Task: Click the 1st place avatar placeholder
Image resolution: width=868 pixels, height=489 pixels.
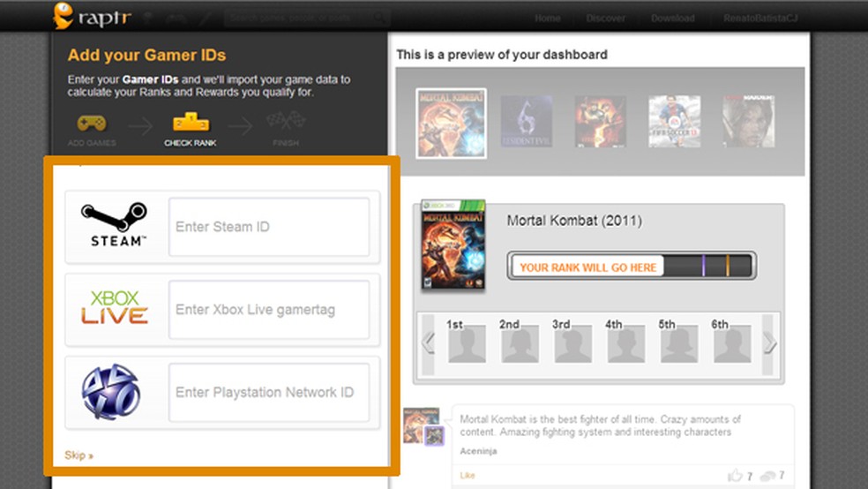Action: click(x=467, y=343)
